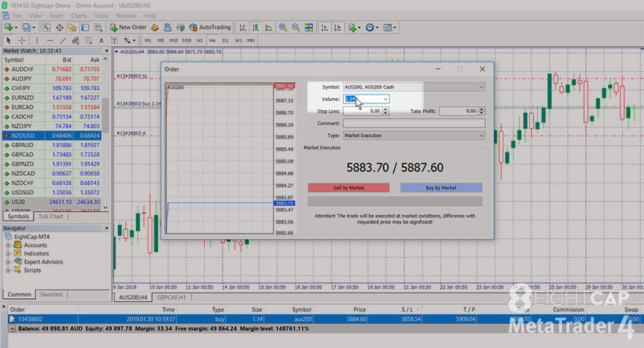Viewport: 644px width, 348px height.
Task: Expand Indicators in Navigator tree
Action: point(8,253)
